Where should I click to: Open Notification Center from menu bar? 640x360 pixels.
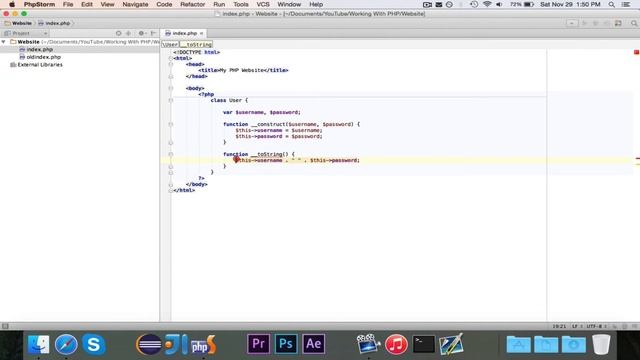pos(626,4)
